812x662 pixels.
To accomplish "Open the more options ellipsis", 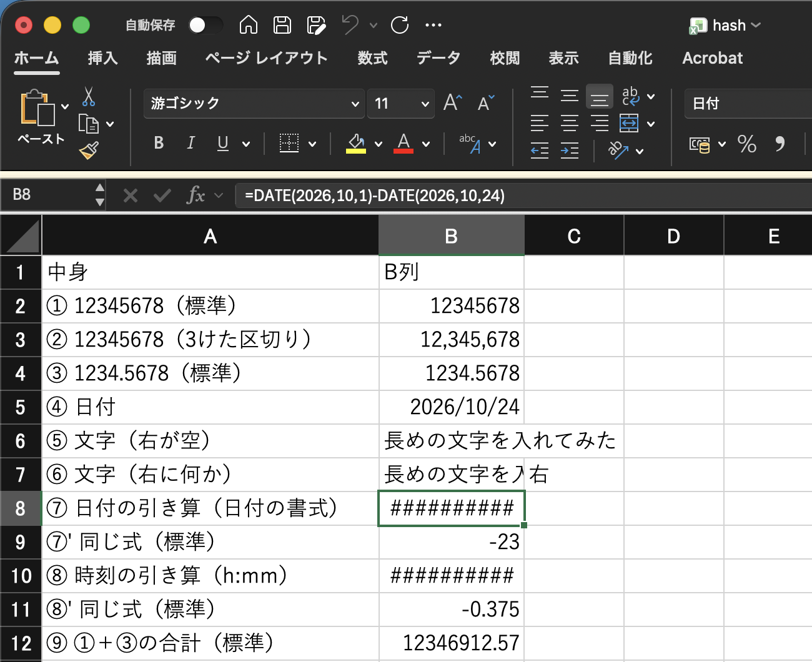I will (x=433, y=25).
